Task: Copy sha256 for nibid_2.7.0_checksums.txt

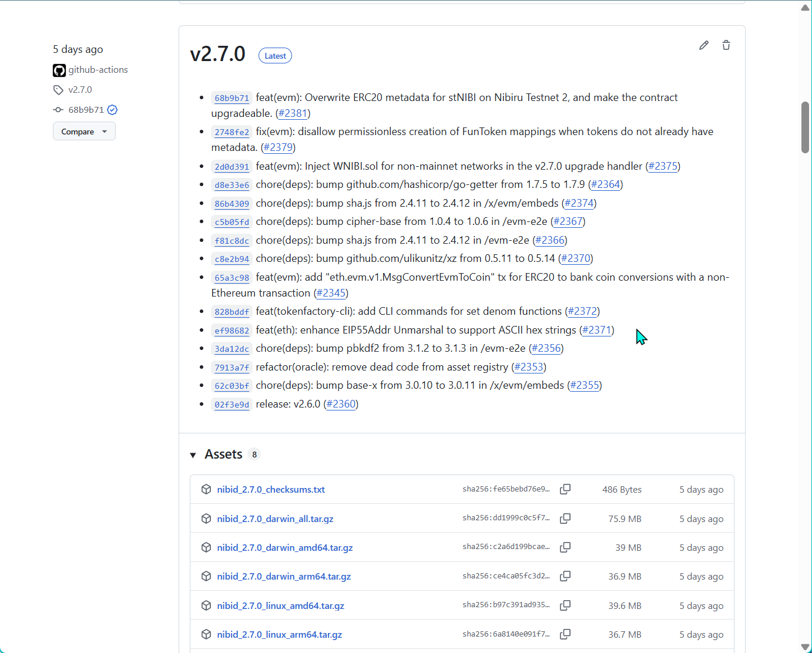Action: pos(565,489)
